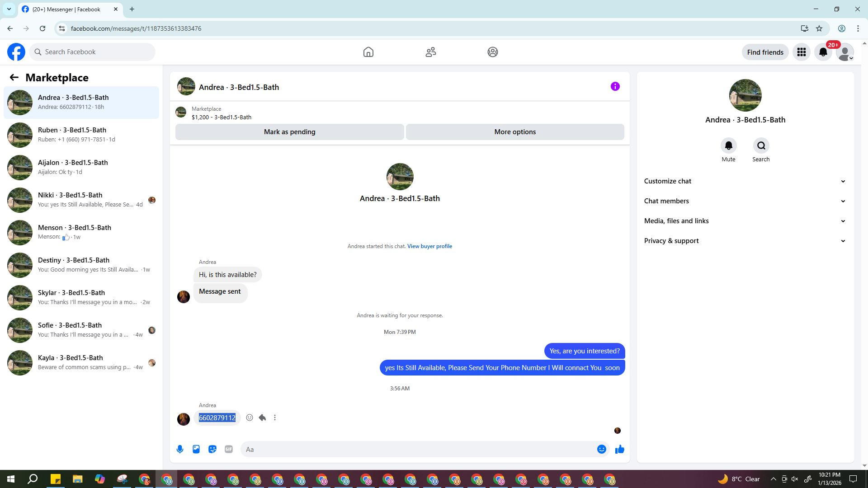The width and height of the screenshot is (868, 488).
Task: Expand the Customize chat section
Action: 745,181
